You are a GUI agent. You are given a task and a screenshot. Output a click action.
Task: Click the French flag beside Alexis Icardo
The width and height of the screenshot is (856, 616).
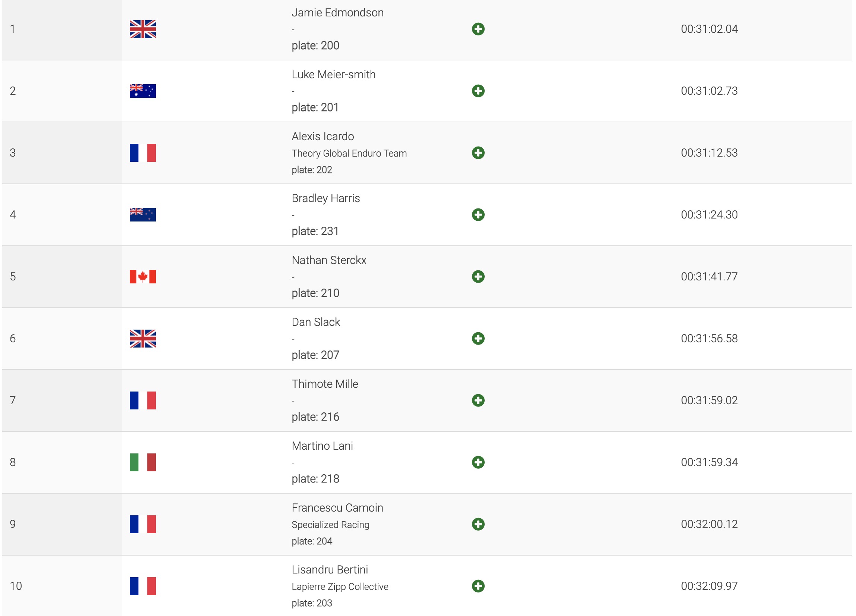143,153
